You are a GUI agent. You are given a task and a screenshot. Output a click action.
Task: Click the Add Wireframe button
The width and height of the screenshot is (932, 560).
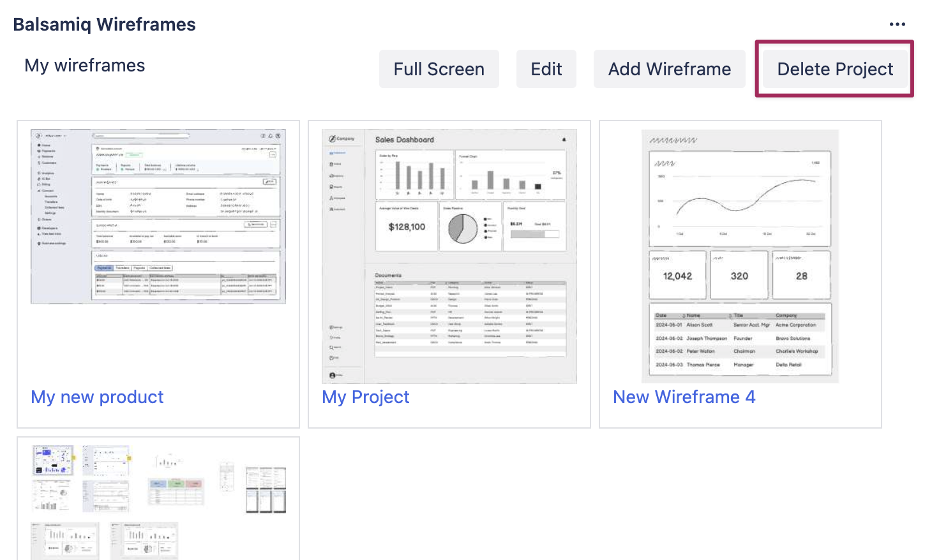(670, 69)
